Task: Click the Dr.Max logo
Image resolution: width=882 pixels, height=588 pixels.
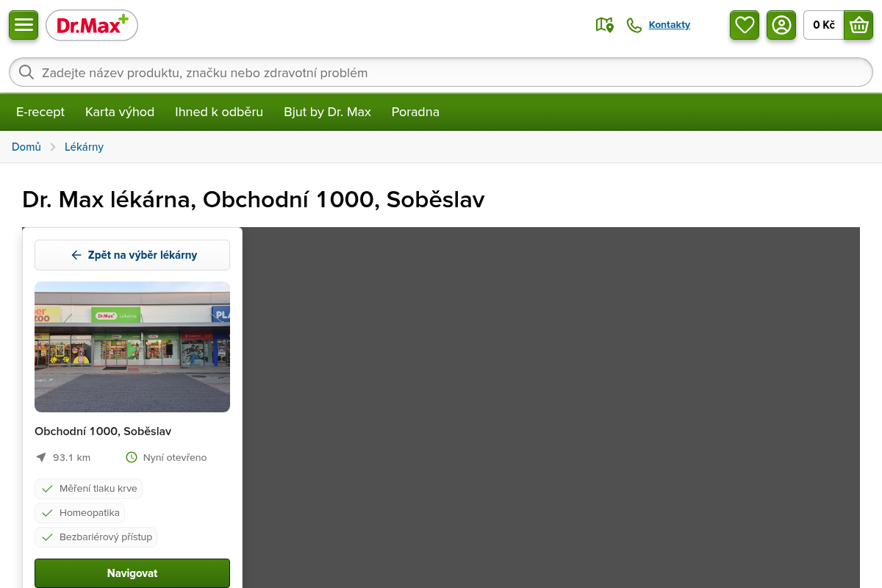Action: pos(92,25)
